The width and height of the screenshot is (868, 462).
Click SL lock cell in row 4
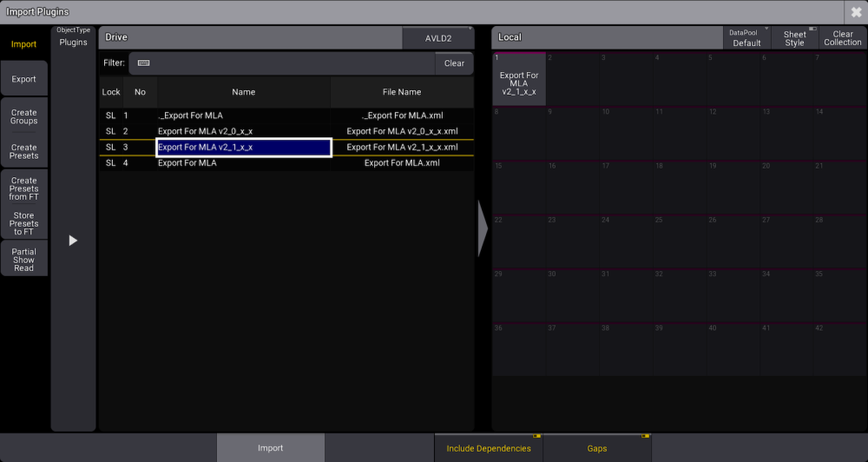111,163
